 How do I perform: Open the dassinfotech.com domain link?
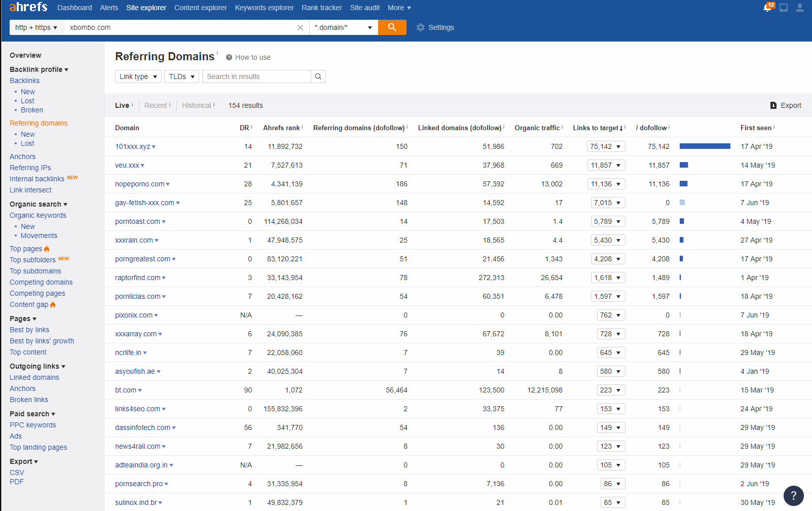(143, 427)
